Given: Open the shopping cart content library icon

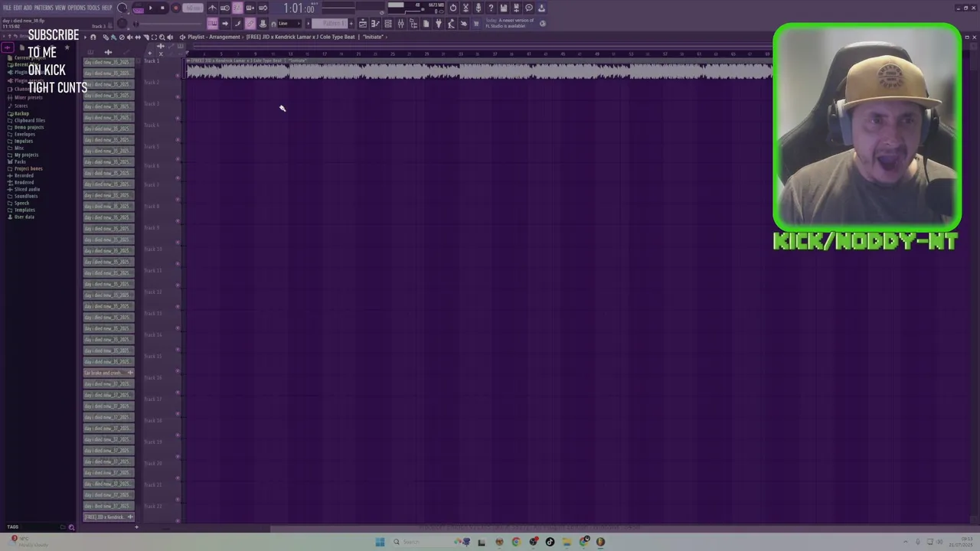Looking at the screenshot, I should (476, 23).
